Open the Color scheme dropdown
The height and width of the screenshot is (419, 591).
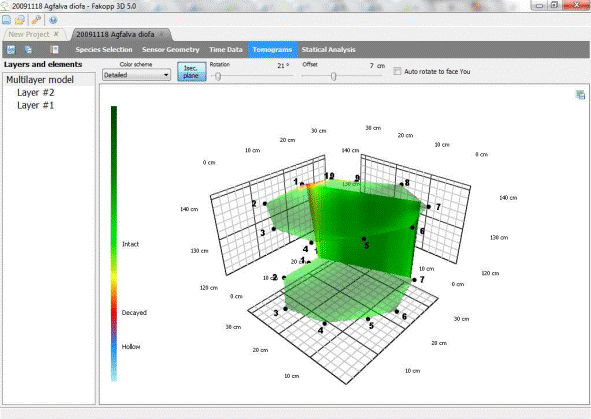[136, 75]
